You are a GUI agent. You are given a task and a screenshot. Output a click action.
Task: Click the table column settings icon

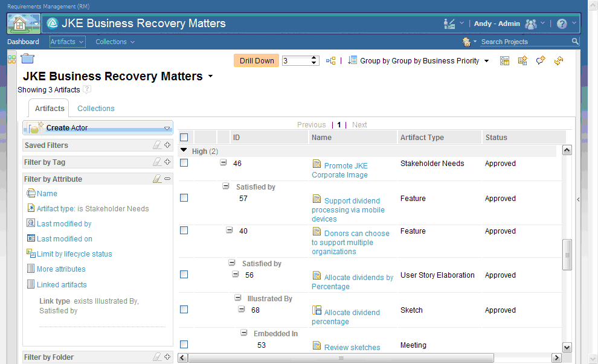[x=504, y=60]
